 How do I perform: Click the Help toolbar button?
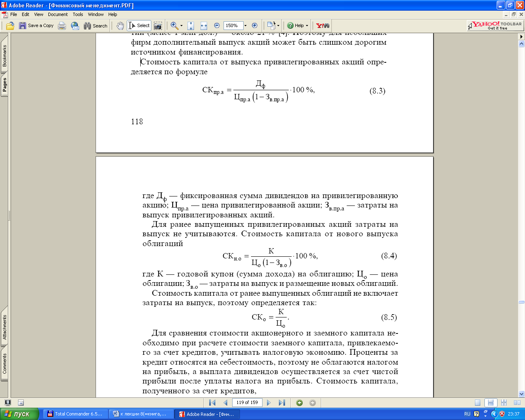(x=295, y=25)
